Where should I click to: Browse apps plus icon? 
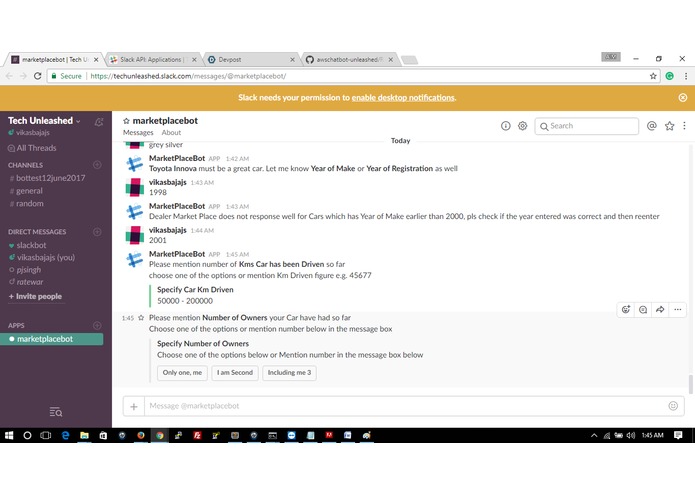click(97, 325)
